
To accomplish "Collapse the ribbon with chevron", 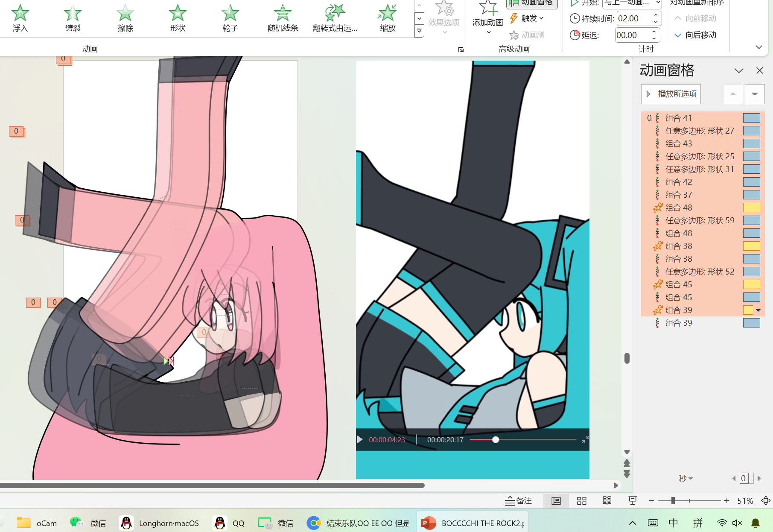I will pos(759,47).
